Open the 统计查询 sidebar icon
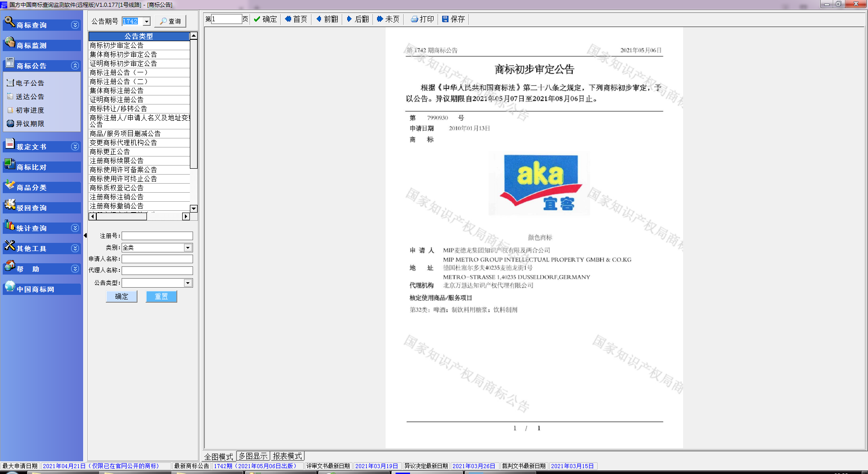This screenshot has width=868, height=474. (x=9, y=226)
